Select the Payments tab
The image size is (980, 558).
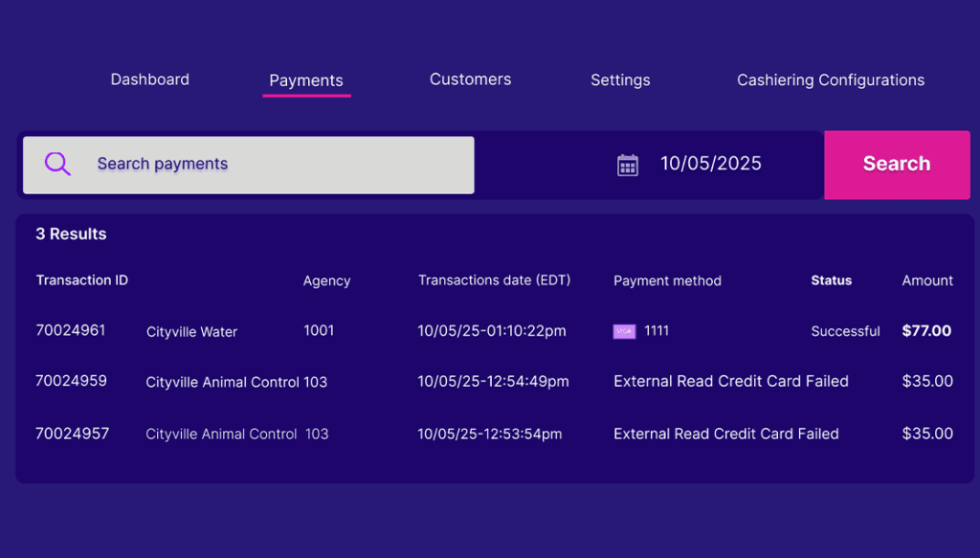point(306,81)
